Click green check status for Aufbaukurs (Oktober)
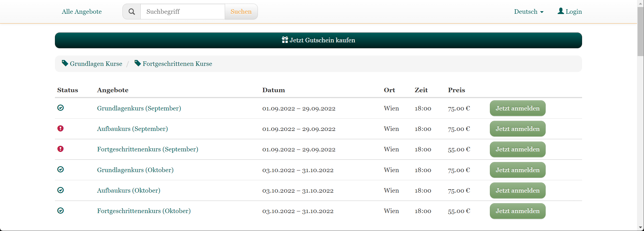This screenshot has height=231, width=644. [61, 190]
